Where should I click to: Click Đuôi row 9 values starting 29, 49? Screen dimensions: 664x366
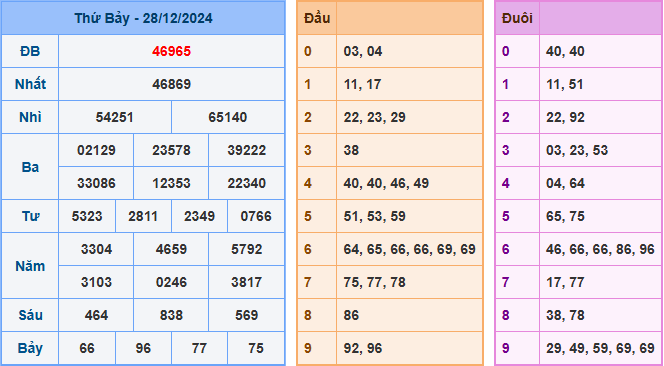[600, 348]
